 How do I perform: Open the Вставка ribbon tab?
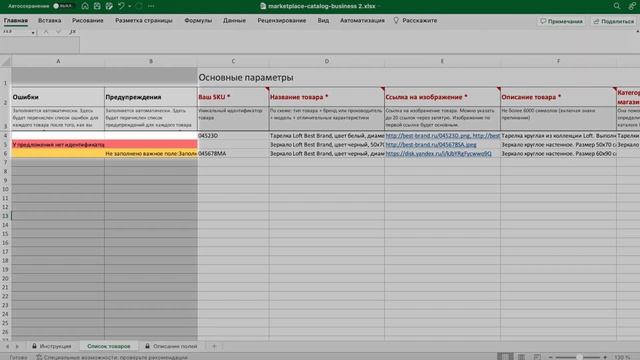49,20
